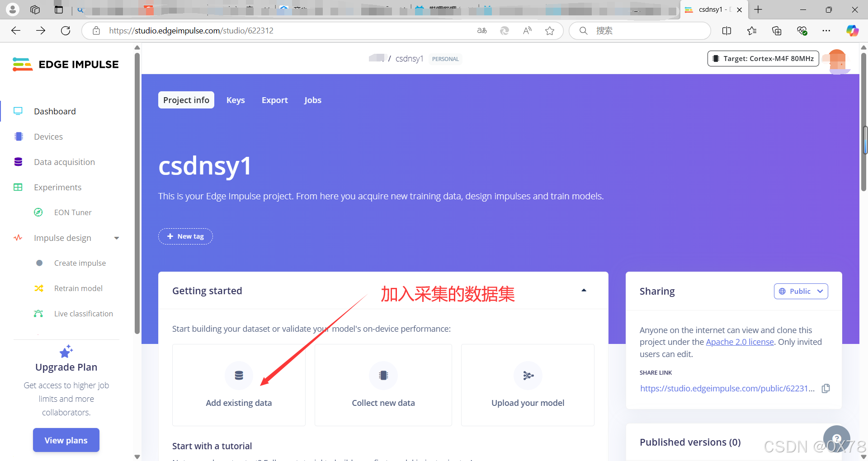The width and height of the screenshot is (868, 461).
Task: Click the translate page icon
Action: point(482,31)
